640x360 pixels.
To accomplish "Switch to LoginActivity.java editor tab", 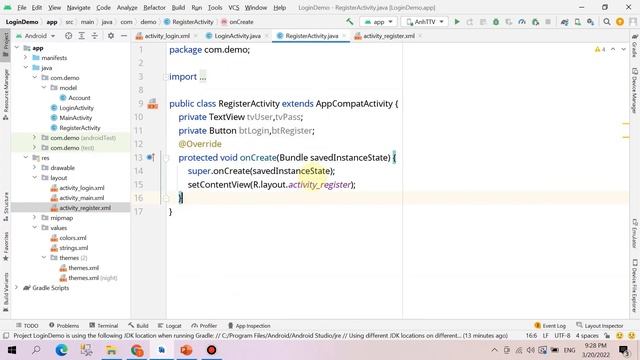I will [x=238, y=36].
